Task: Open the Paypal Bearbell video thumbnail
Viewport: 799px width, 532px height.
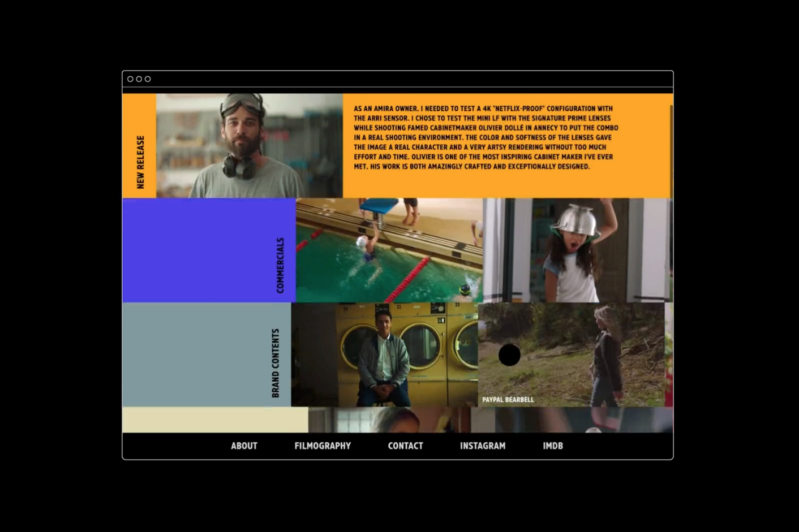Action: (x=572, y=354)
